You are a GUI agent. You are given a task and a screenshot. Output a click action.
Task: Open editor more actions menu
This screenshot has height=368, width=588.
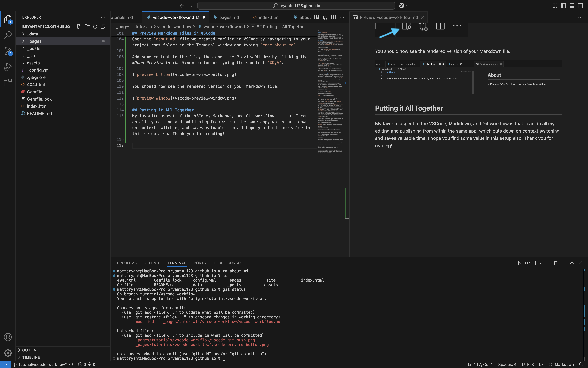[342, 17]
